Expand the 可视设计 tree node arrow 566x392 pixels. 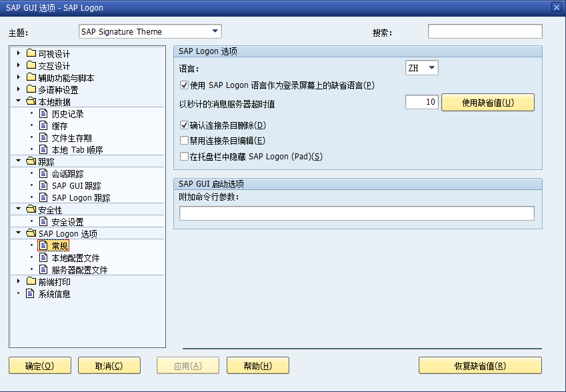pos(19,53)
